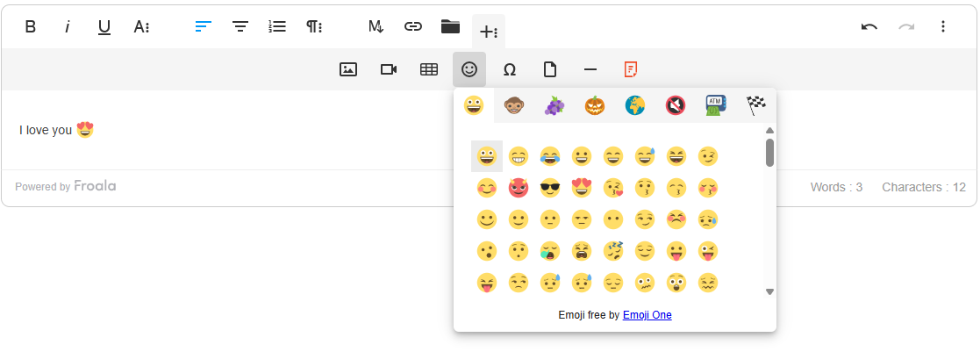Toggle bold formatting
980x359 pixels.
(30, 26)
